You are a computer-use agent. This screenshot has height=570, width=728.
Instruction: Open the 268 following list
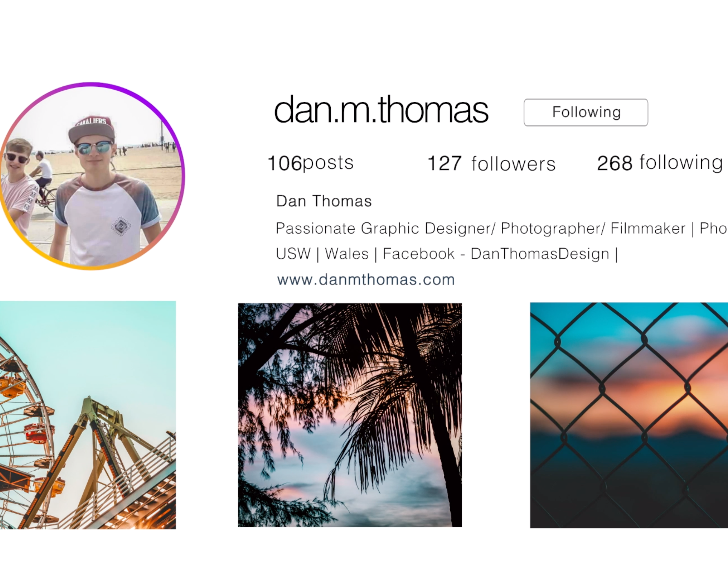(x=660, y=163)
